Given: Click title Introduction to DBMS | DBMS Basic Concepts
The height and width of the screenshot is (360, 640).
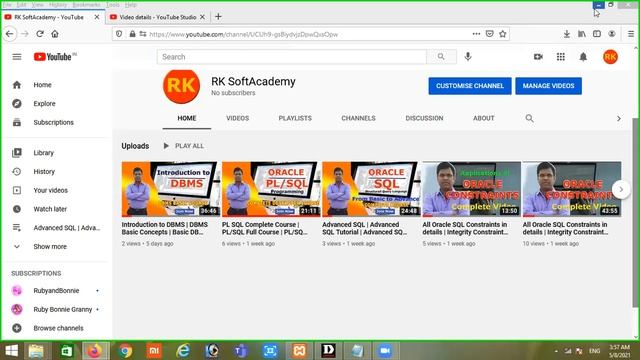Looking at the screenshot, I should click(164, 228).
